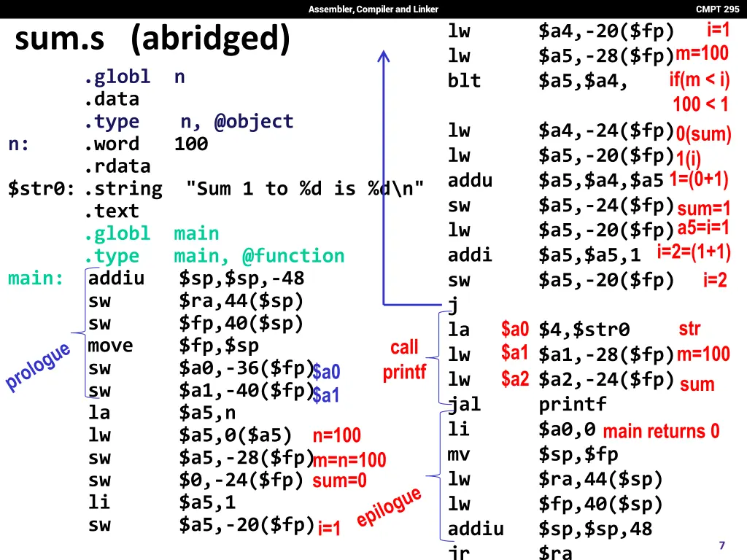Click the red 'sum=0' annotation

coord(340,481)
